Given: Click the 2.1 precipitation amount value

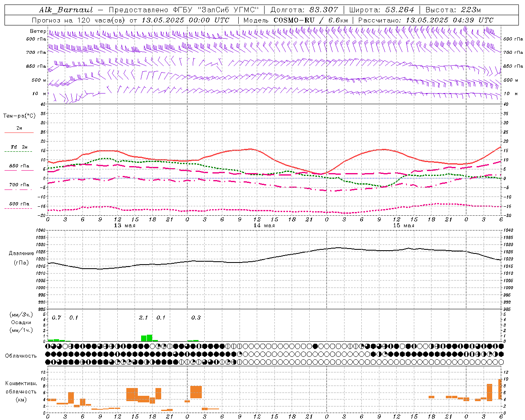Looking at the screenshot, I should (x=143, y=317).
